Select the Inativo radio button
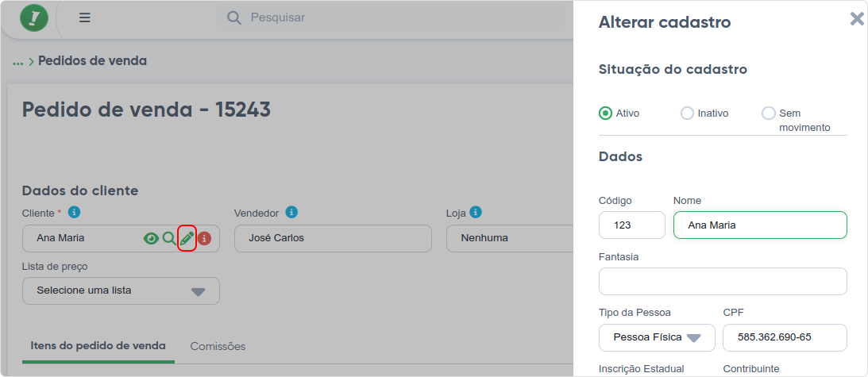This screenshot has height=377, width=868. (x=687, y=113)
